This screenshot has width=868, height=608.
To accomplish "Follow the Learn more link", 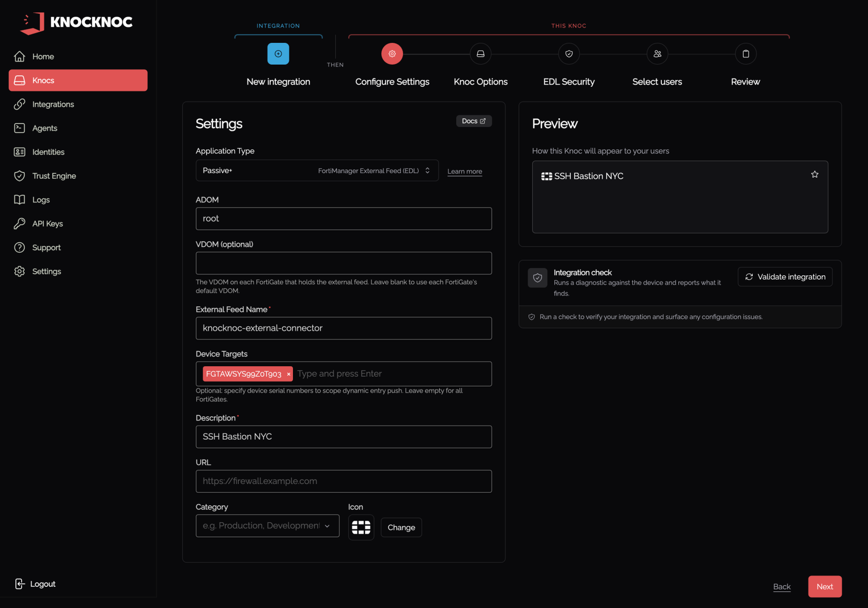I will point(464,172).
